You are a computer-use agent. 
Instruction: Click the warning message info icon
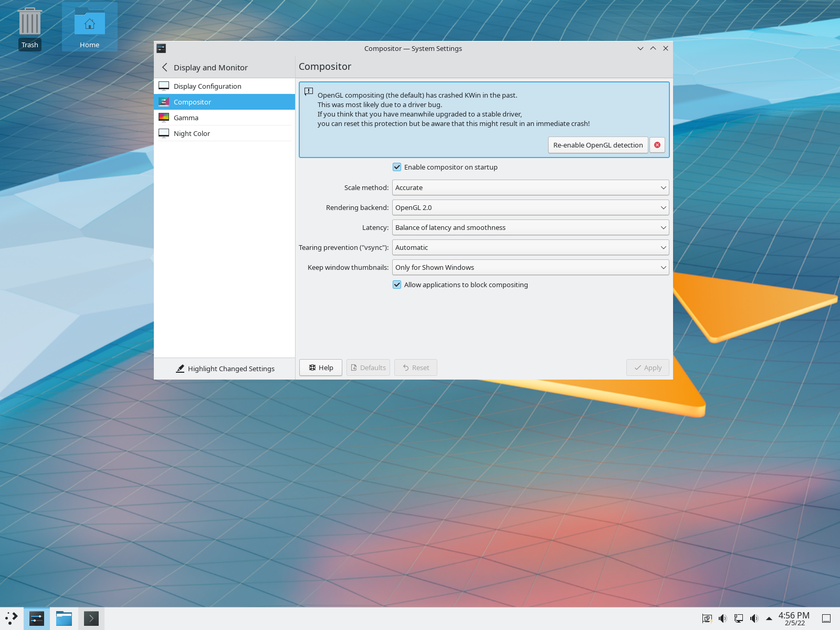(x=309, y=91)
